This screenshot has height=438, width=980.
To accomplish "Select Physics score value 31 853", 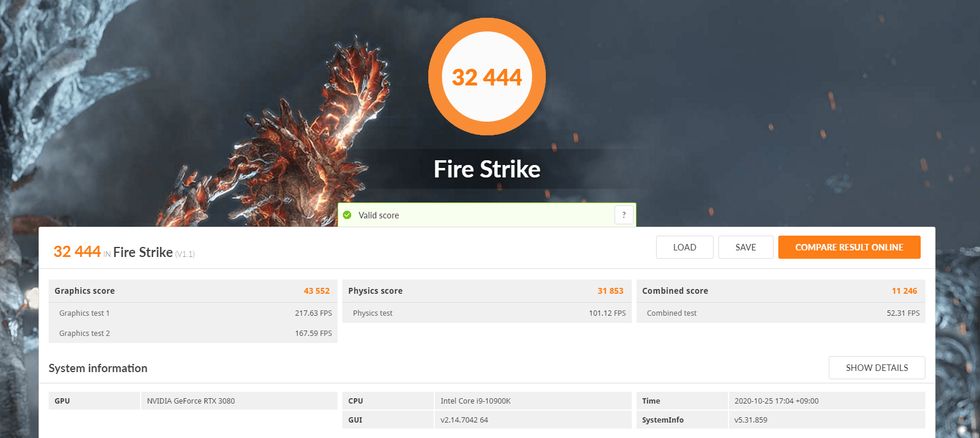I will pos(610,291).
